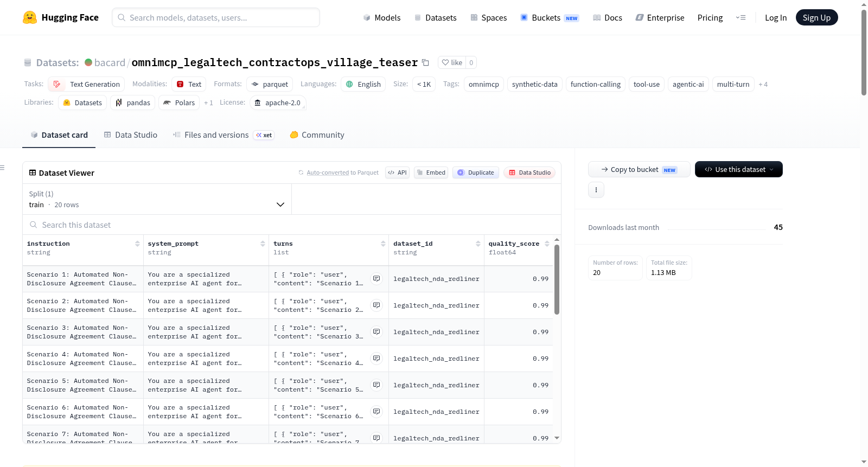Go to Datasets in the top navigation
Screen dimensions: 868x467
pos(435,17)
